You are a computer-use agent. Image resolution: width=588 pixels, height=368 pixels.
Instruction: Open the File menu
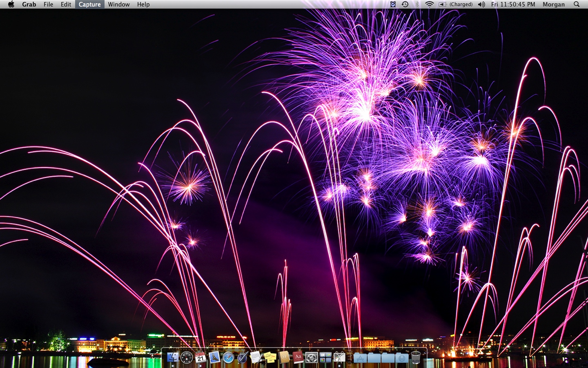click(x=48, y=4)
